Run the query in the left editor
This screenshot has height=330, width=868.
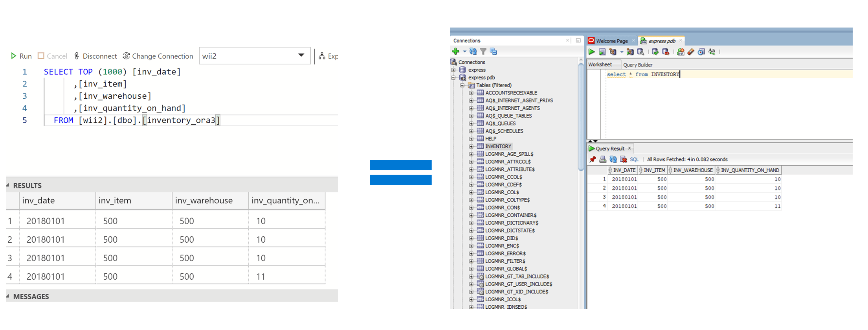point(21,56)
